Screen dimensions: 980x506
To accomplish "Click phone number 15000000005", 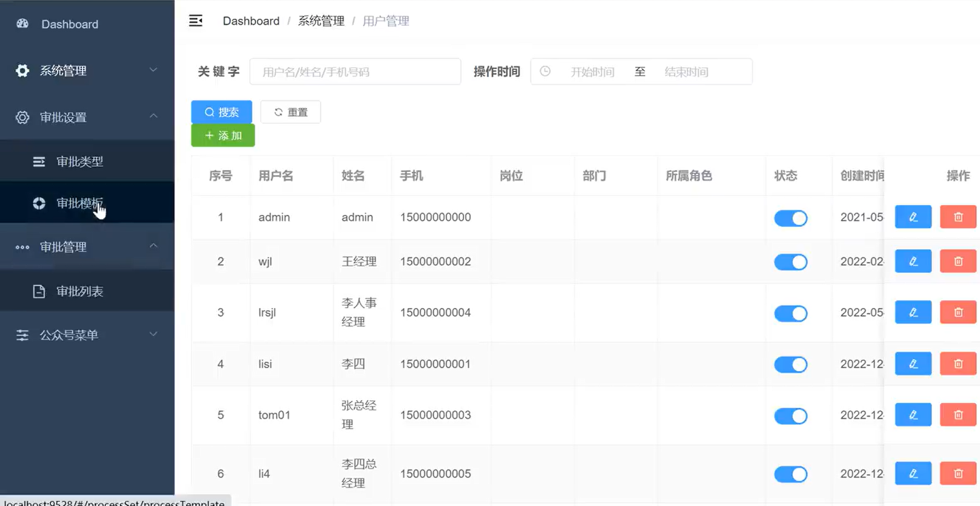I will (x=436, y=474).
